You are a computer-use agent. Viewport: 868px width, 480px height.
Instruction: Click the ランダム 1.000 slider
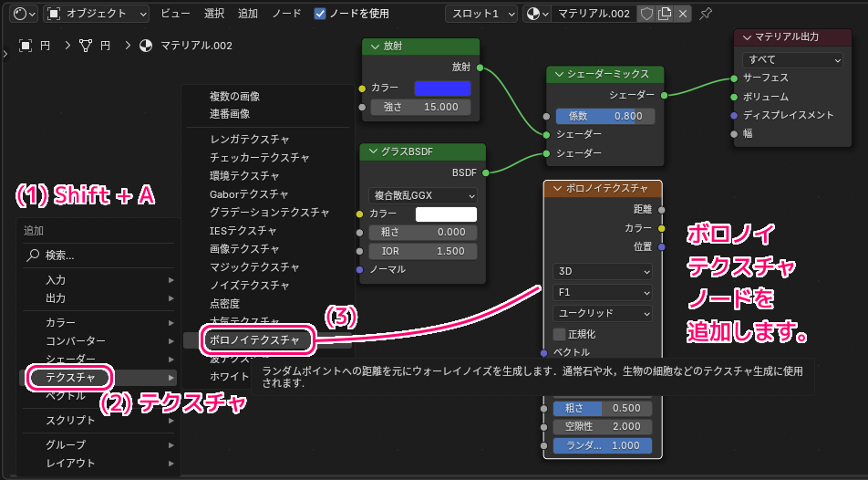click(603, 445)
